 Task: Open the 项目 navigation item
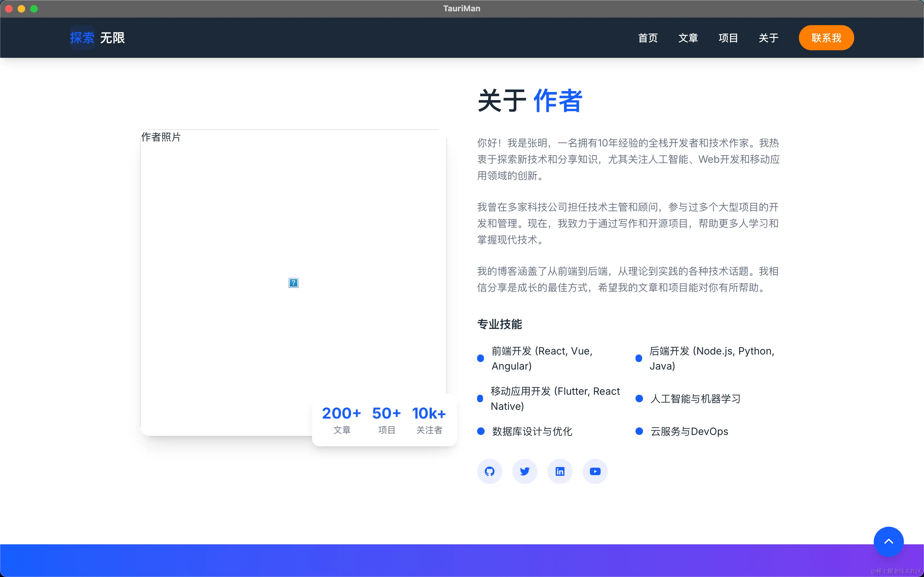[x=728, y=38]
